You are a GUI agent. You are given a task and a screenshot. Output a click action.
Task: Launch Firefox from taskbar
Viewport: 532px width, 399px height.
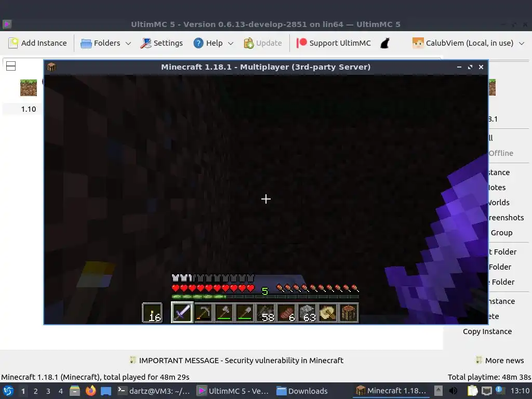(90, 391)
